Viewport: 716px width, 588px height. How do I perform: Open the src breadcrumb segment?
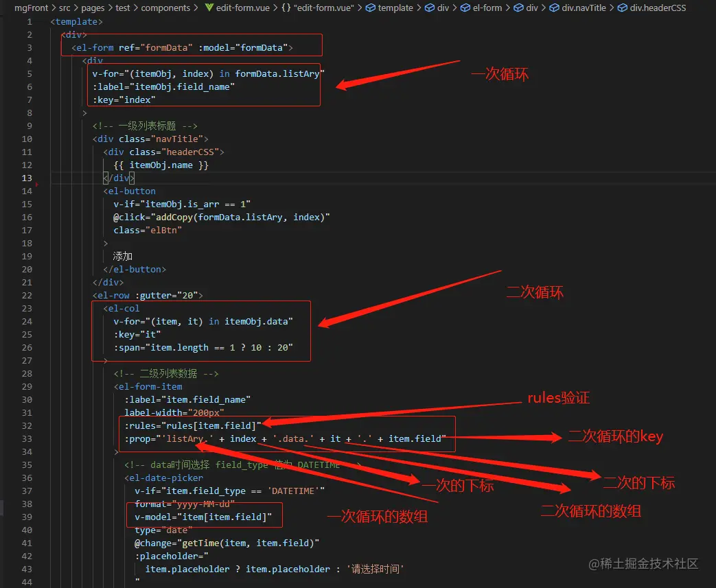click(x=65, y=8)
